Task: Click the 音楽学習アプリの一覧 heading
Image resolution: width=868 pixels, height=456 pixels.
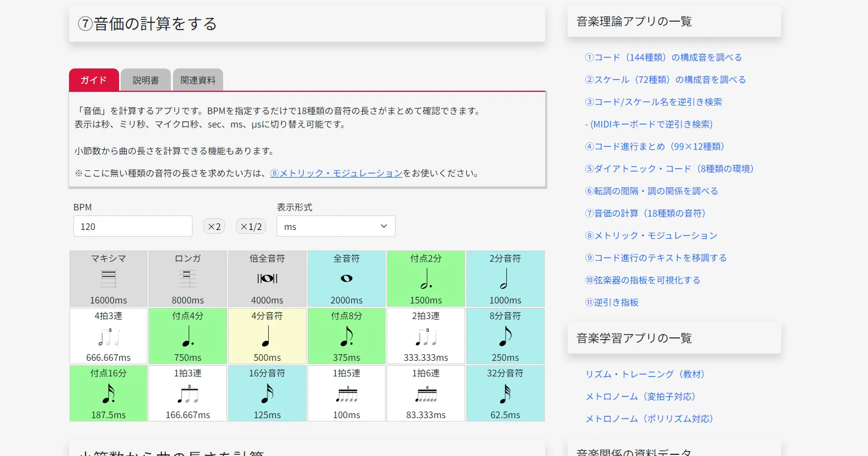Action: tap(634, 338)
